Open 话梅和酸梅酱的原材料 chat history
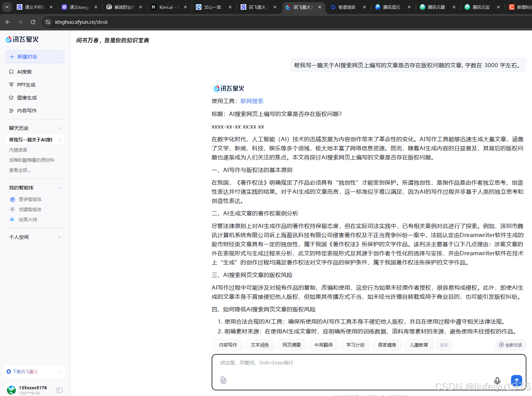 point(32,160)
